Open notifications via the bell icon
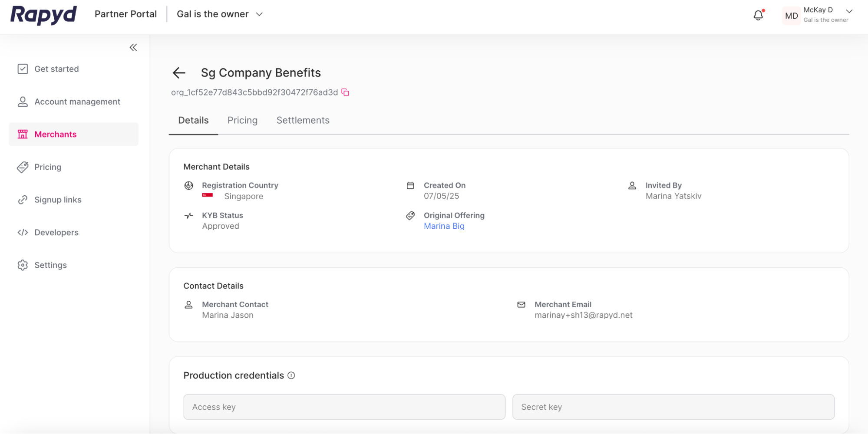The height and width of the screenshot is (434, 868). 758,15
